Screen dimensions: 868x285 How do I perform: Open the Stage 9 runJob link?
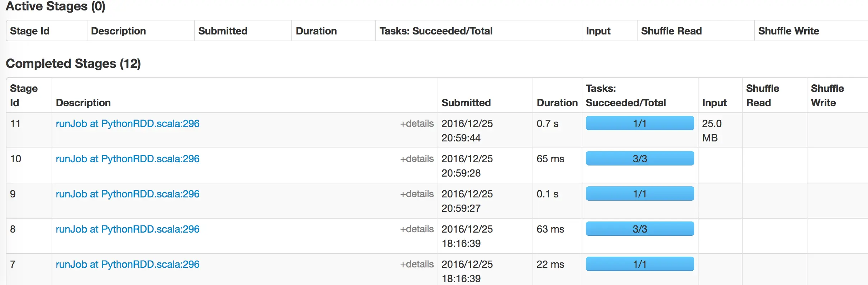pyautogui.click(x=128, y=194)
